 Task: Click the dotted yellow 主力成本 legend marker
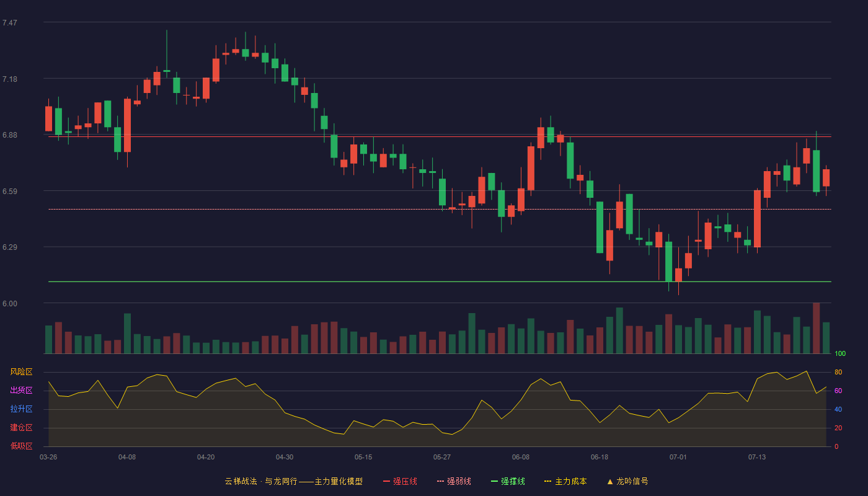(548, 481)
